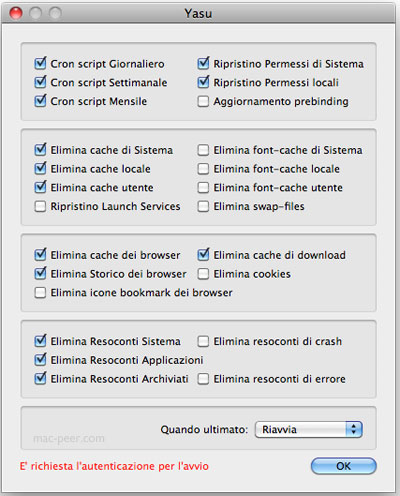Image resolution: width=400 pixels, height=496 pixels.
Task: Click the OK button
Action: pyautogui.click(x=344, y=466)
